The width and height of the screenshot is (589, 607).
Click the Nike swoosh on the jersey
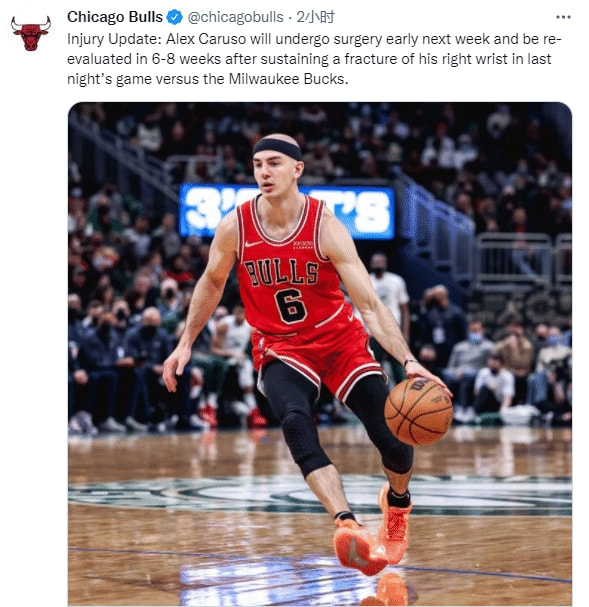[253, 243]
